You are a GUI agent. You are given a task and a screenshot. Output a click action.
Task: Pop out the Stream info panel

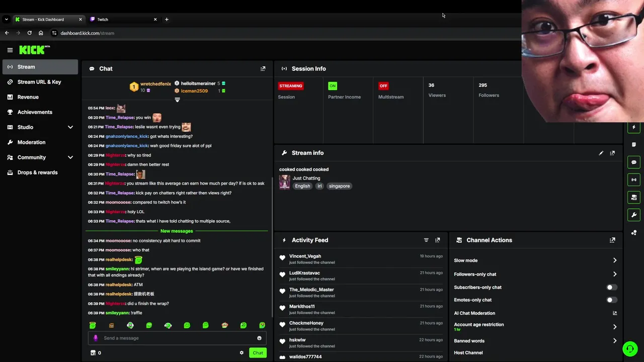(x=612, y=153)
